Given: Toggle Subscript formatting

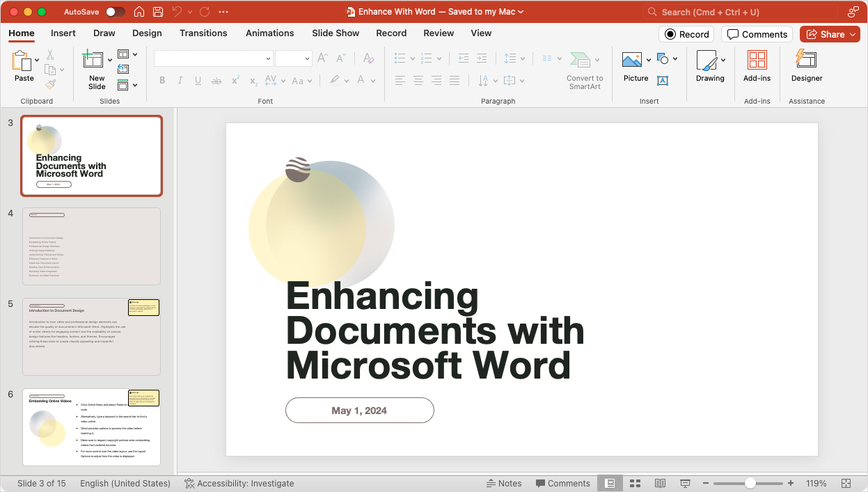Looking at the screenshot, I should point(253,81).
